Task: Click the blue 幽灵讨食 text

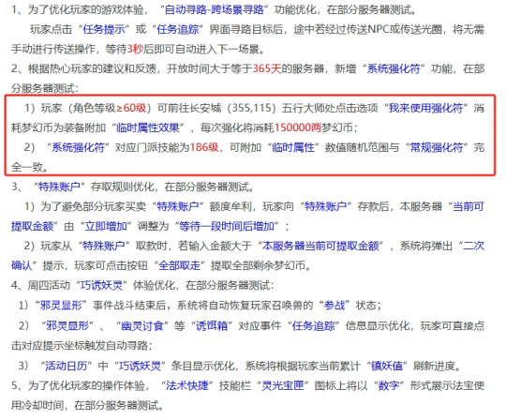Action: [142, 325]
